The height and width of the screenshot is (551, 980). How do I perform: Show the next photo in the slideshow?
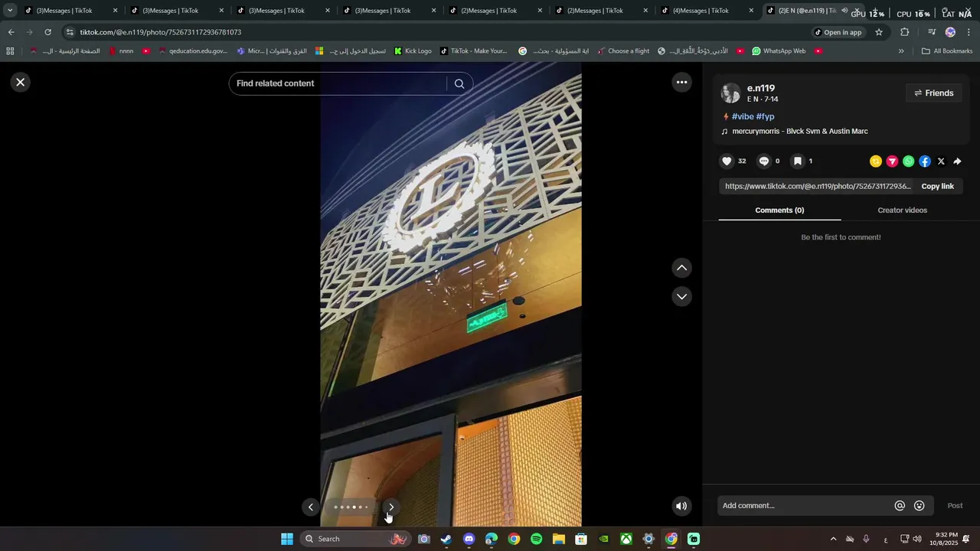pos(391,507)
